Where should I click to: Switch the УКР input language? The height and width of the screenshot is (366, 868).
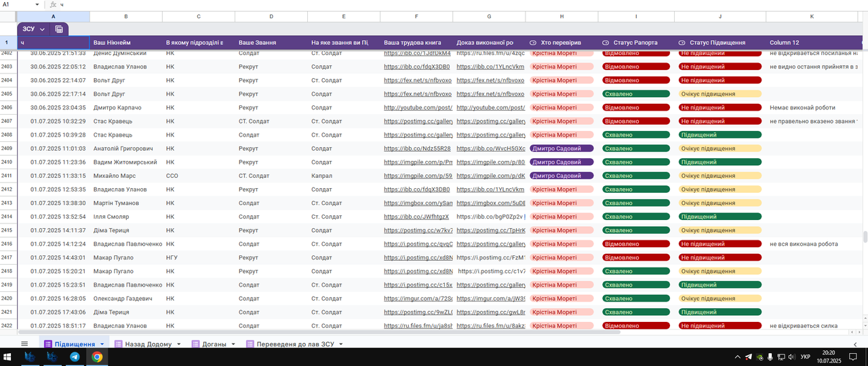(x=805, y=356)
